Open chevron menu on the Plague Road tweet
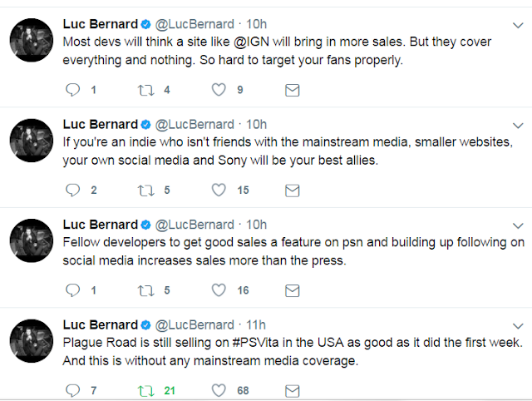532x401 pixels. click(518, 326)
